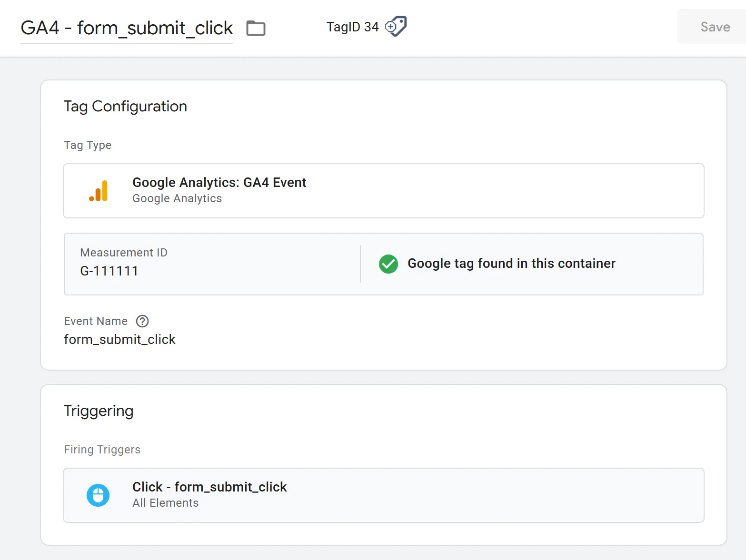Open the Click - form_submit_click firing trigger
This screenshot has width=746, height=560.
click(384, 495)
